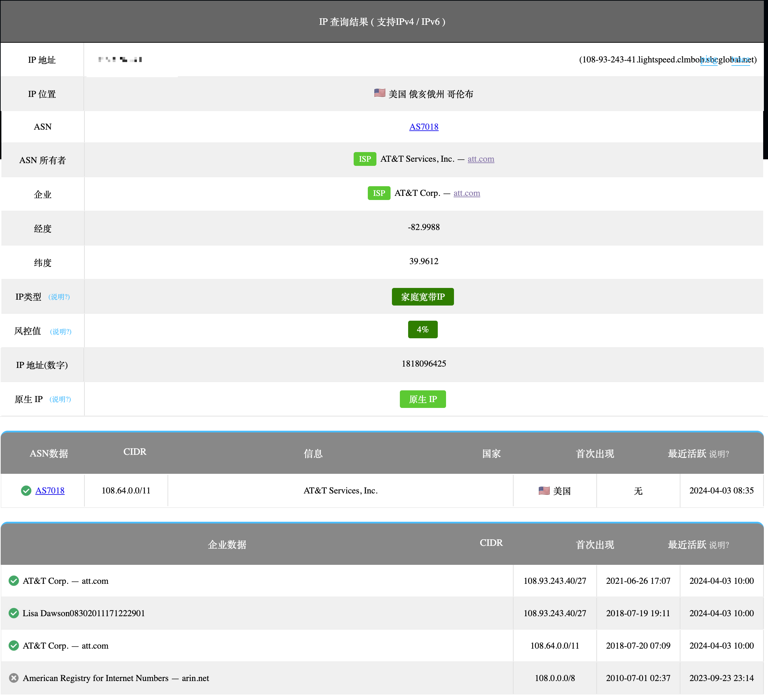This screenshot has width=768, height=700.
Task: Click check icon on 108.64.0.0/11 enterprise row
Action: [x=14, y=646]
